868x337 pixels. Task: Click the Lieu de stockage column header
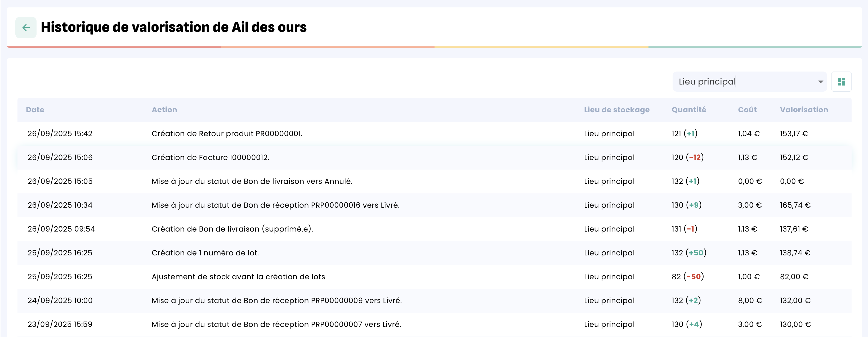[616, 110]
